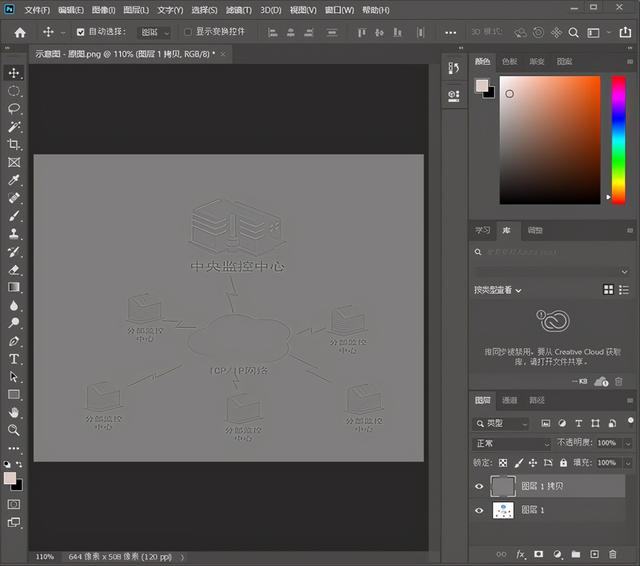This screenshot has width=640, height=566.
Task: Open the Color panel menu
Action: pos(630,62)
